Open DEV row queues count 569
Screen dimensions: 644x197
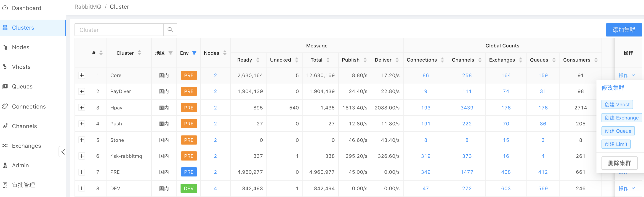[x=543, y=189]
